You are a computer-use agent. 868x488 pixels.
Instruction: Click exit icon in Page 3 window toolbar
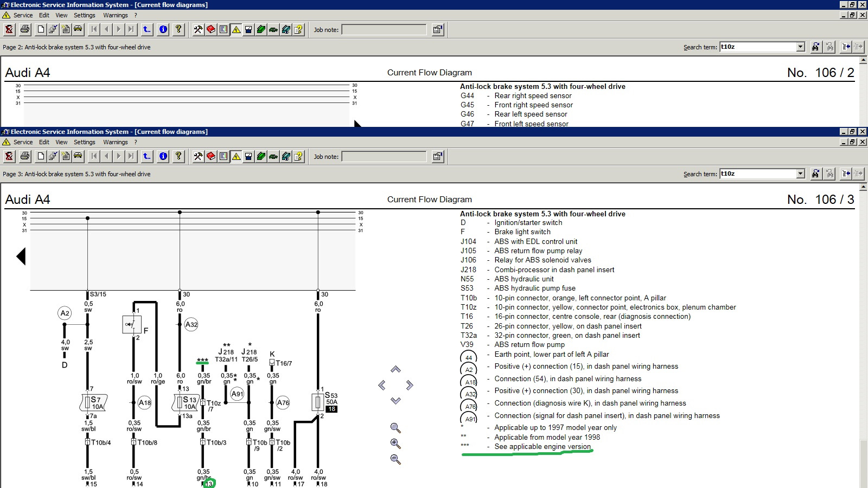click(9, 157)
